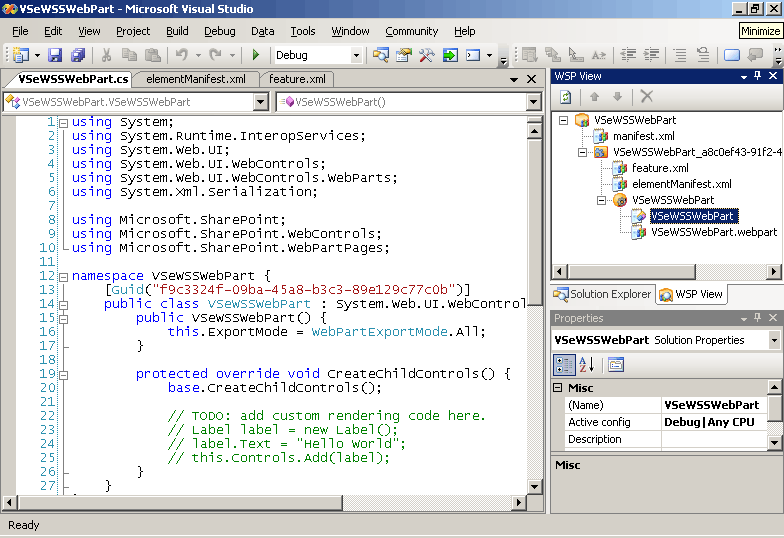This screenshot has height=538, width=784.
Task: Click the Save All icon
Action: pos(78,55)
